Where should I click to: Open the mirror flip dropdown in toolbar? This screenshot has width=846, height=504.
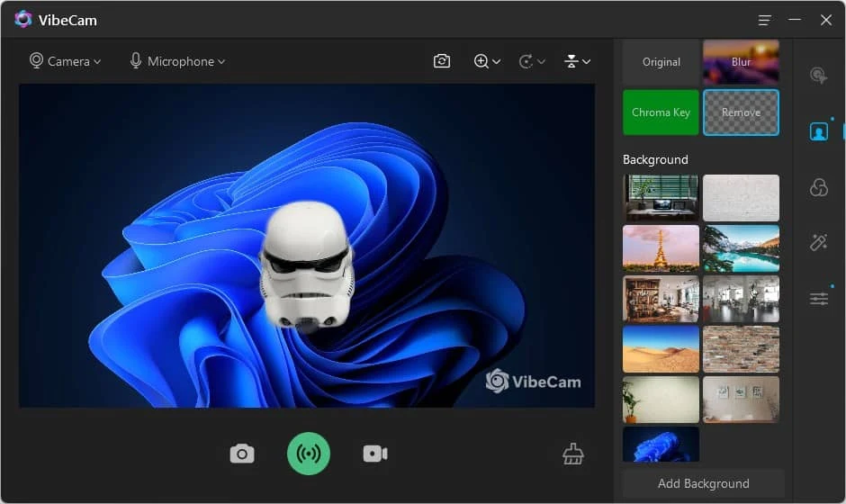pyautogui.click(x=577, y=61)
